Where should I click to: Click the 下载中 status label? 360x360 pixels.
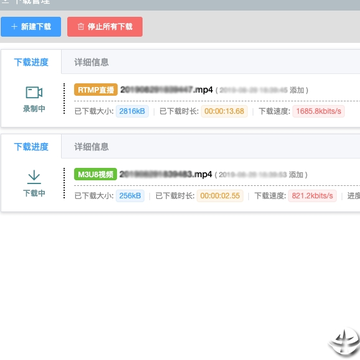pos(34,193)
